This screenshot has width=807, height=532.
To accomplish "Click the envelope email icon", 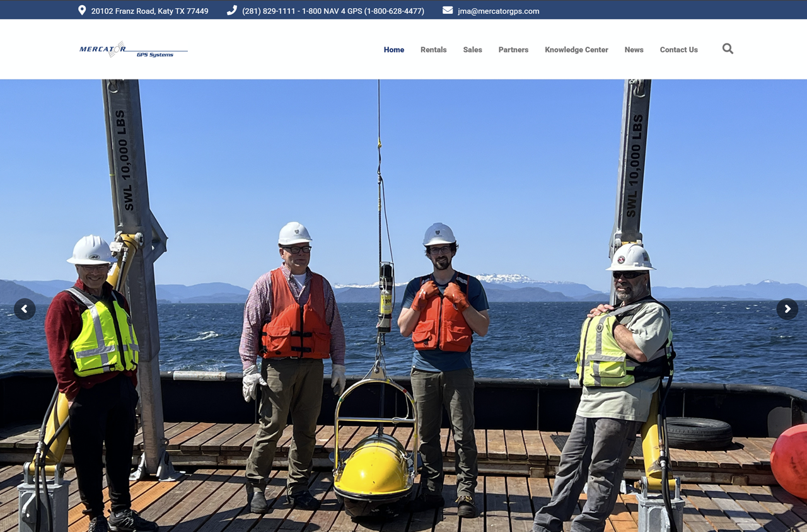I will (x=448, y=10).
